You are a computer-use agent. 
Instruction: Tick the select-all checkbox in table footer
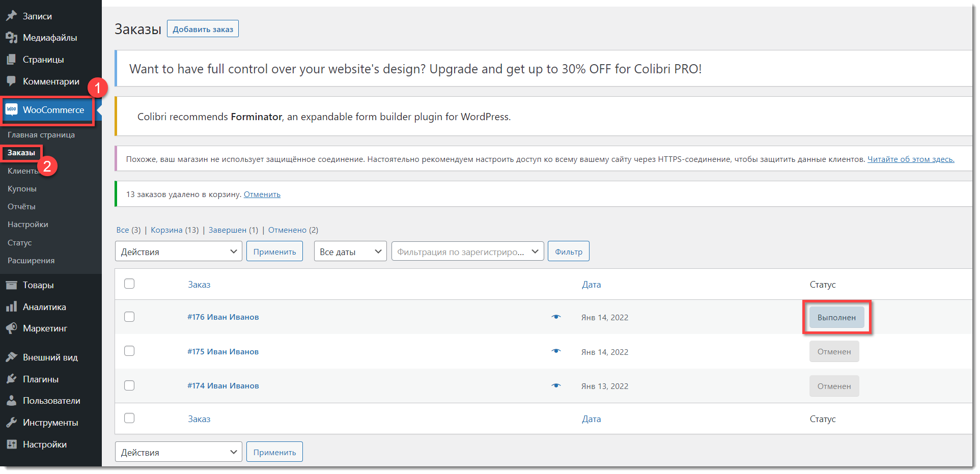[x=129, y=418]
